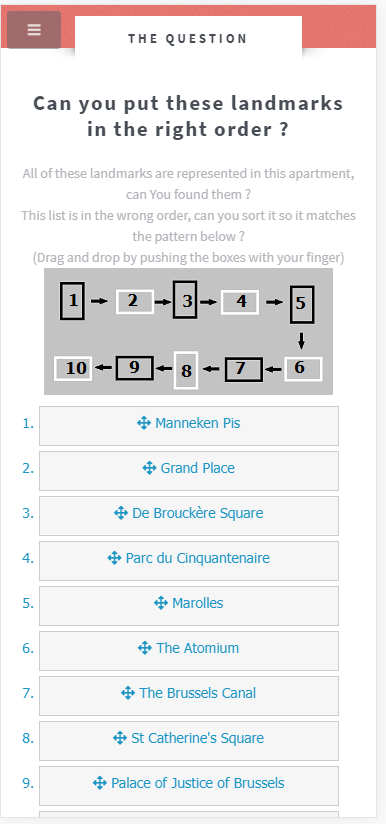
Task: Click the move handle icon beside Marolles
Action: pyautogui.click(x=161, y=603)
